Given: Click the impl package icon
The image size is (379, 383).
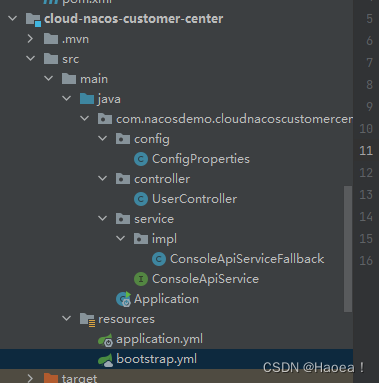Looking at the screenshot, I should pos(141,239).
